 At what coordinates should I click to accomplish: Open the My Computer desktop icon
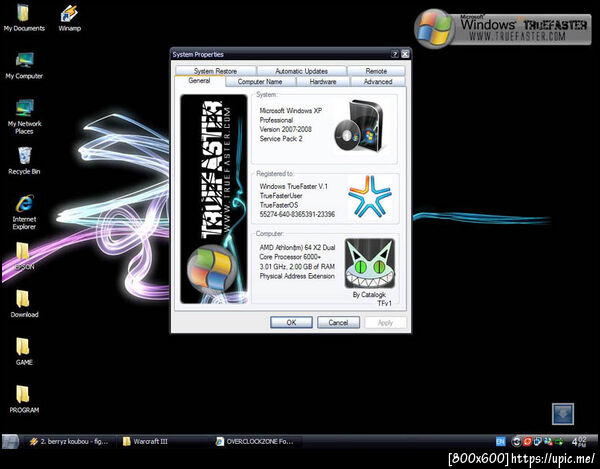(24, 65)
